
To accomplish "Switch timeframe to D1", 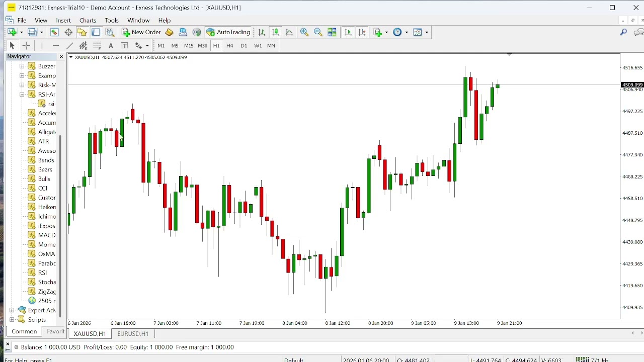I will tap(244, 46).
